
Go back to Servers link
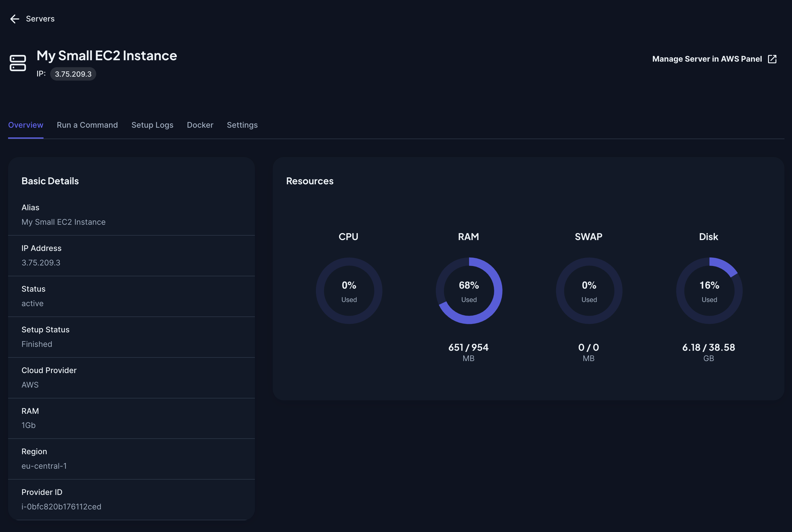[x=40, y=19]
